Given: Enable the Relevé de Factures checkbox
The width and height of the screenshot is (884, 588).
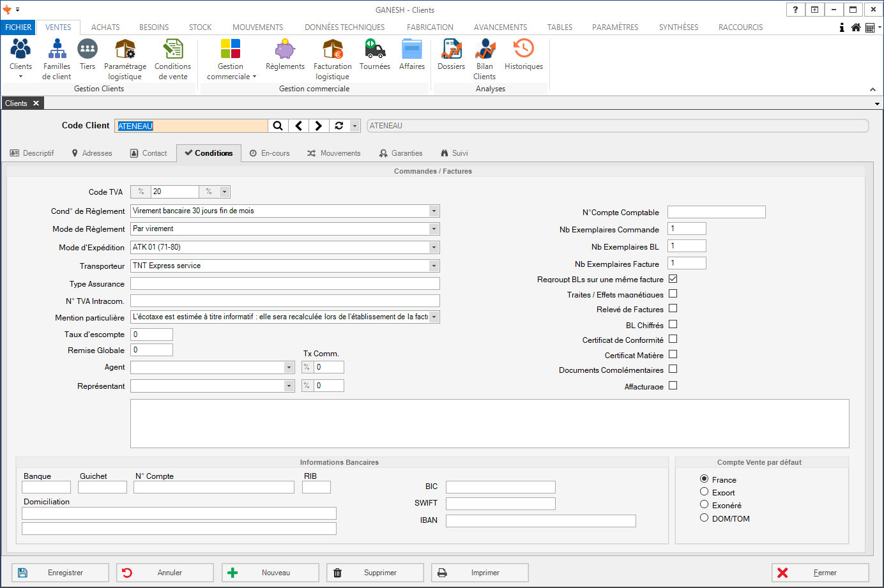Looking at the screenshot, I should [673, 309].
